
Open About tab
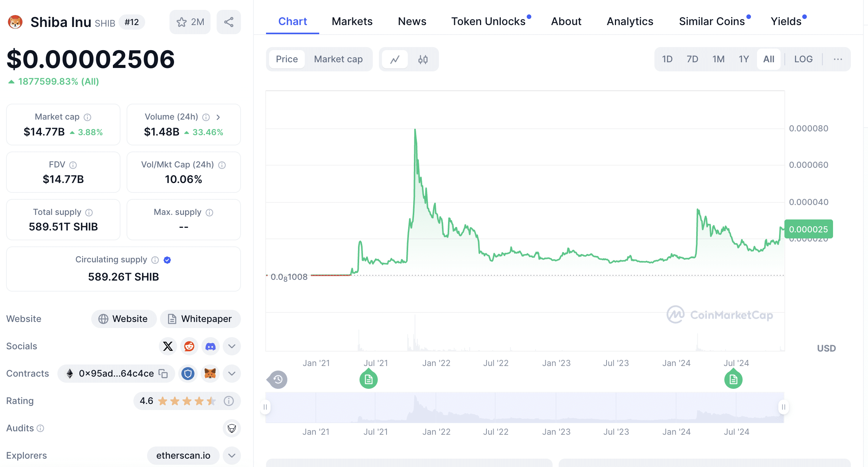[x=566, y=21]
